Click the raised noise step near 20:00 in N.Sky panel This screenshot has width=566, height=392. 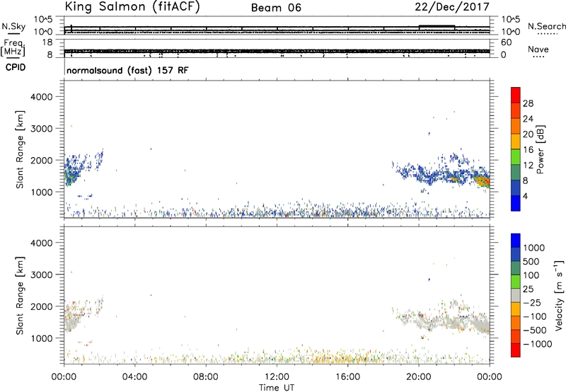click(x=437, y=26)
